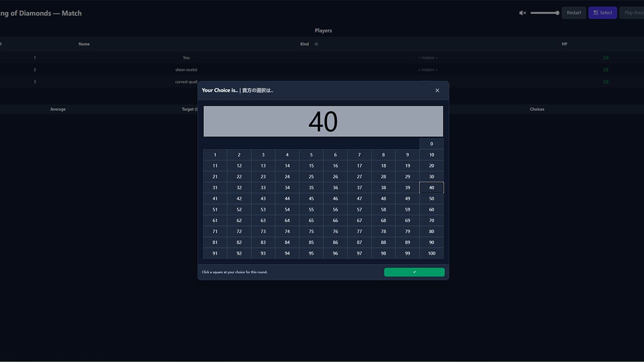Viewport: 644px width, 362px height.
Task: Click the purple Select button
Action: pyautogui.click(x=602, y=13)
